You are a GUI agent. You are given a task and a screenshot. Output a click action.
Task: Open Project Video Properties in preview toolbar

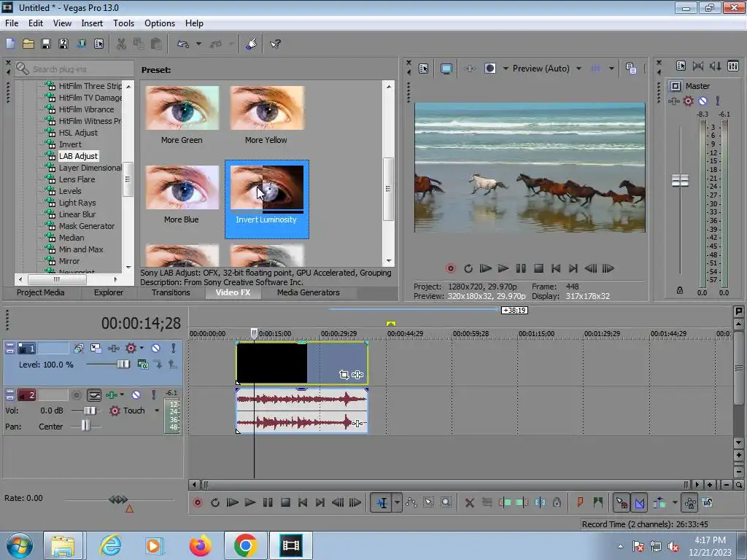click(x=423, y=69)
